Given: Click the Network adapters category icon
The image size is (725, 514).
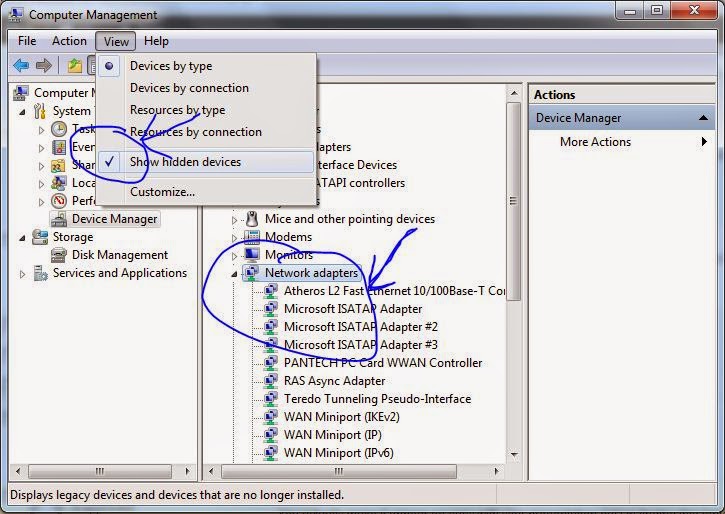Looking at the screenshot, I should [x=252, y=273].
